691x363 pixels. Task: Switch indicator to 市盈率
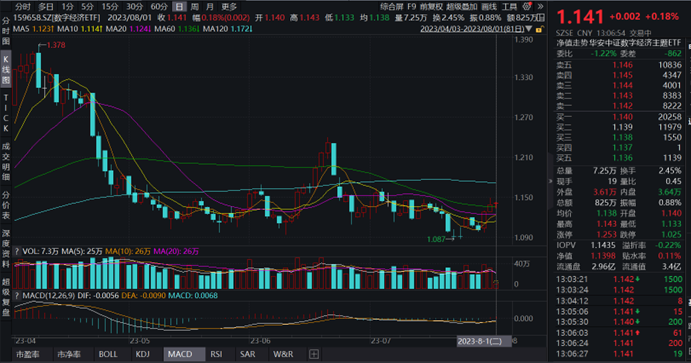28,354
